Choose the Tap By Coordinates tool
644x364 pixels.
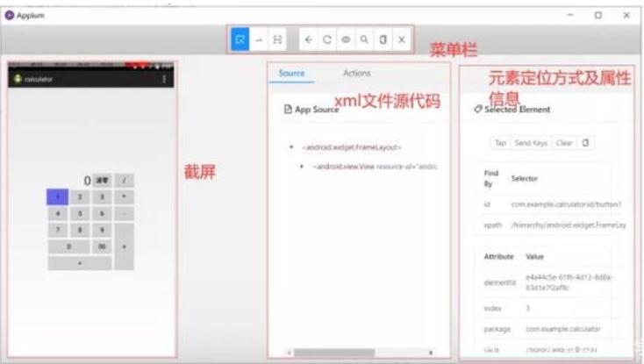click(277, 39)
